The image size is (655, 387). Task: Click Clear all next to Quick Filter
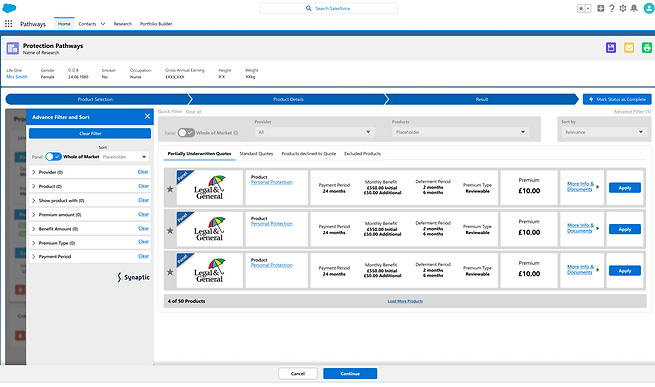point(193,112)
